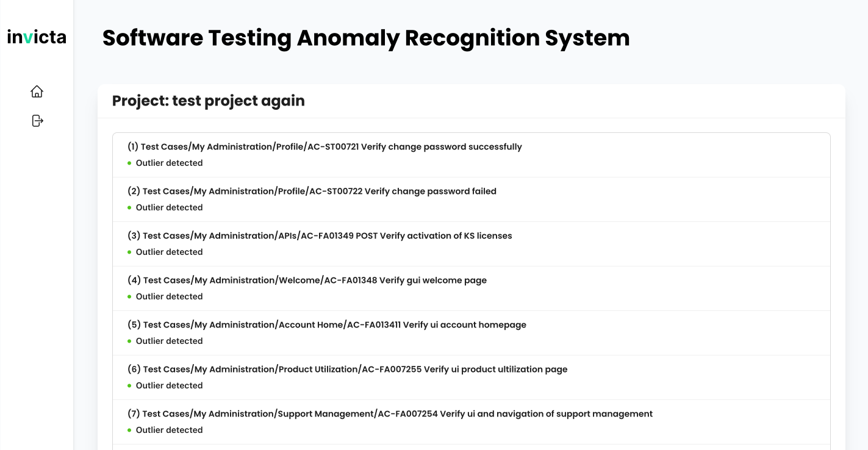Click the invicta logo
The image size is (868, 450).
point(37,37)
